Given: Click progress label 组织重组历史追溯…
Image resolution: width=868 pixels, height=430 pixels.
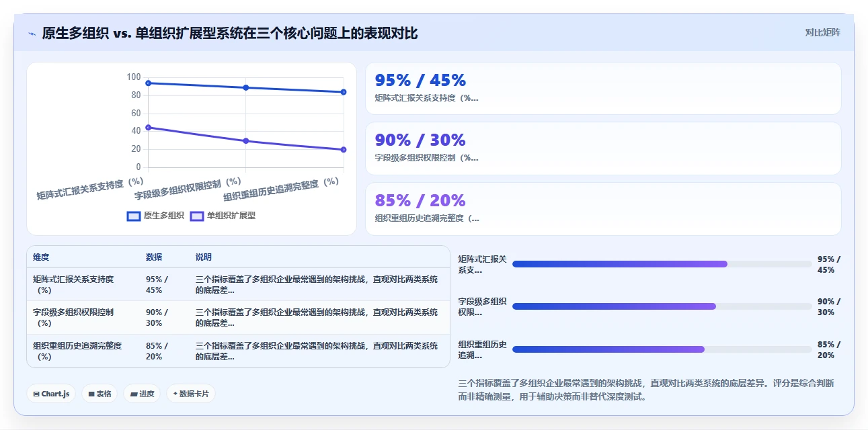Looking at the screenshot, I should (482, 350).
